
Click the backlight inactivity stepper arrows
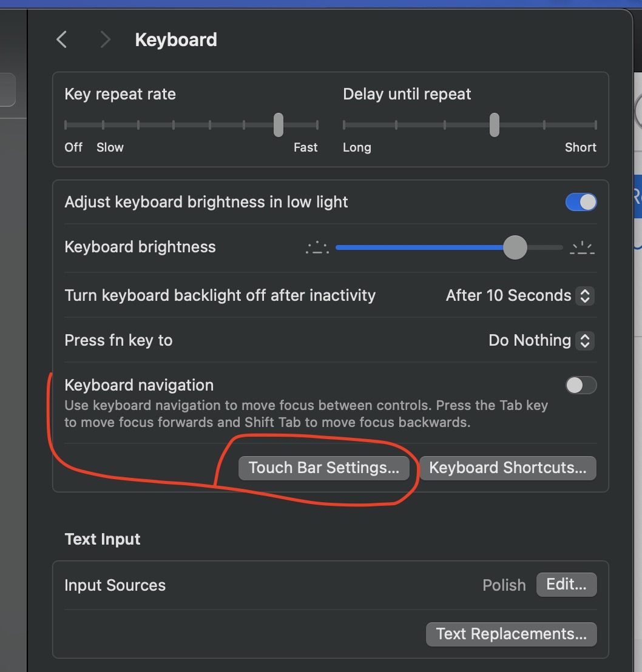585,296
